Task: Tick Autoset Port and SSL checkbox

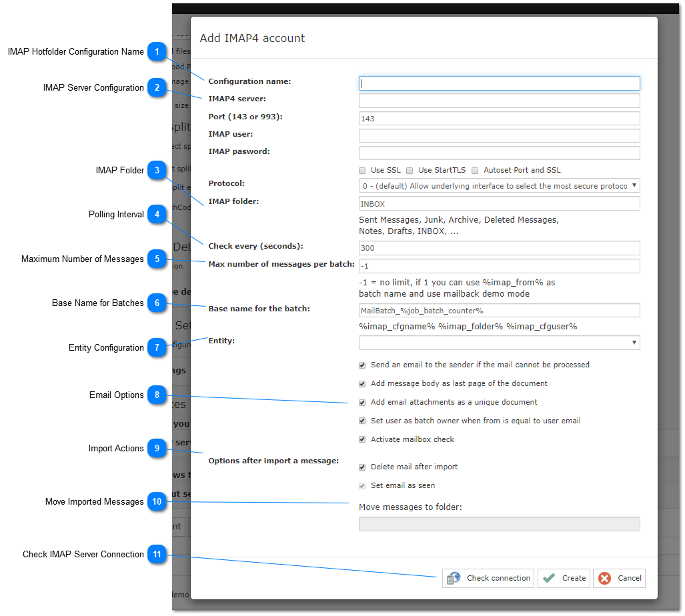Action: click(x=475, y=171)
